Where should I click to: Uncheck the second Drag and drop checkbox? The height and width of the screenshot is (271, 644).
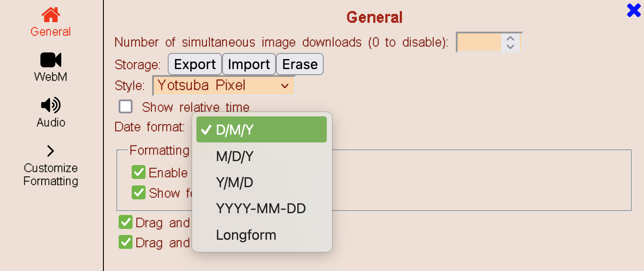tap(126, 242)
